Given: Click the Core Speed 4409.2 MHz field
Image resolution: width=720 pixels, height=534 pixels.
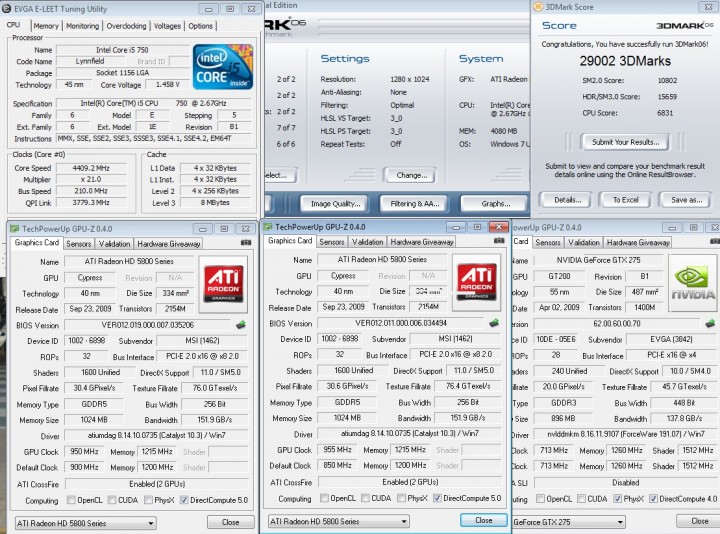Looking at the screenshot, I should tap(91, 168).
